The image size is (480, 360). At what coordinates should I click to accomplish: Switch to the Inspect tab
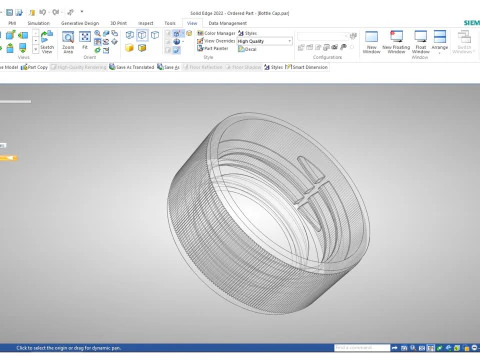point(146,23)
